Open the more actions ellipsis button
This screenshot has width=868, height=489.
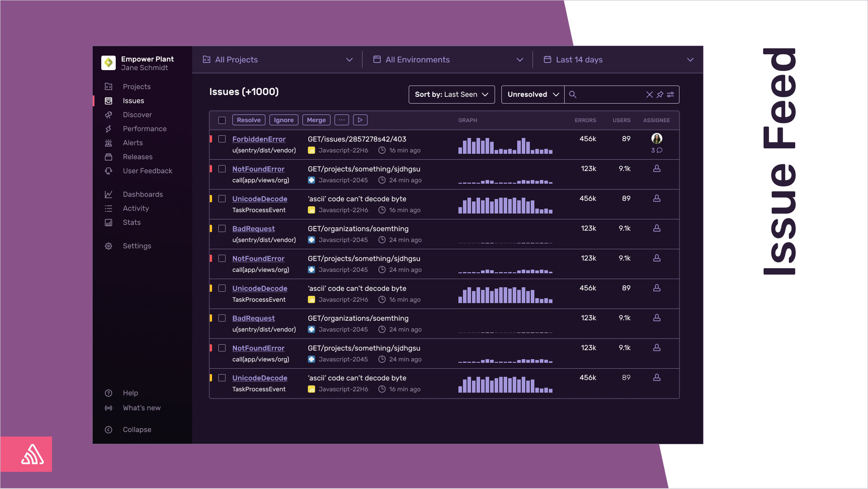tap(342, 120)
